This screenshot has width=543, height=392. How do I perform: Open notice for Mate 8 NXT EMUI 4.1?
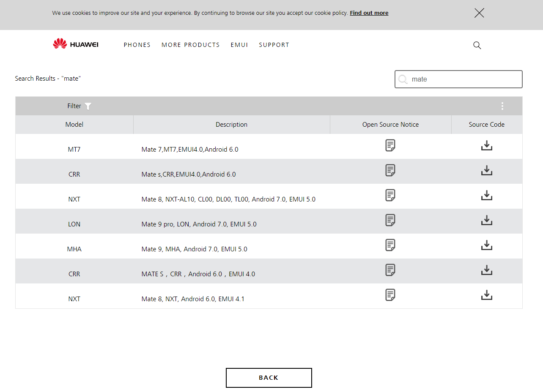pos(390,295)
